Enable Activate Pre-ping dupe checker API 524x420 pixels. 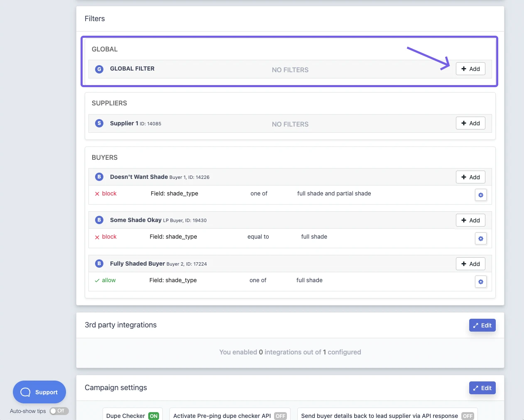pos(280,415)
